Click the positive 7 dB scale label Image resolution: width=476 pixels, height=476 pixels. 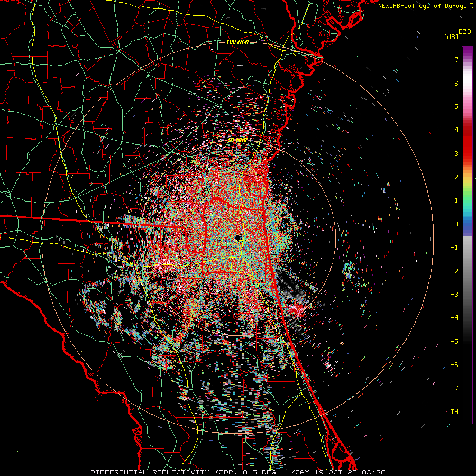[456, 59]
